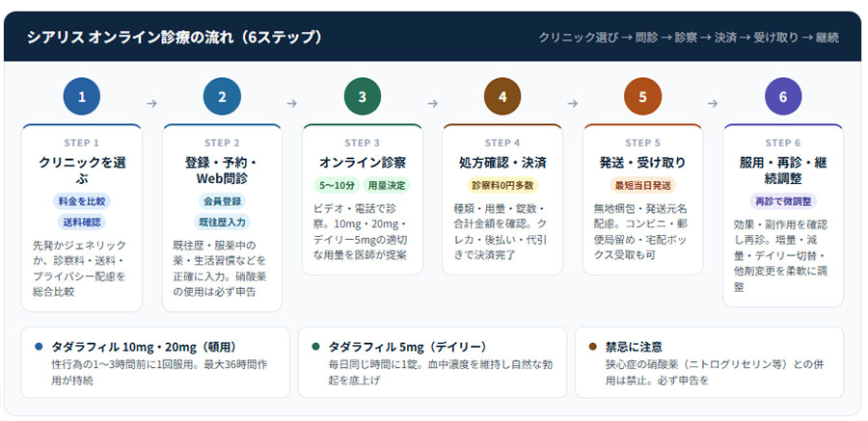Click the 再診で微調整 purple tag
Image resolution: width=868 pixels, height=421 pixels.
783,201
